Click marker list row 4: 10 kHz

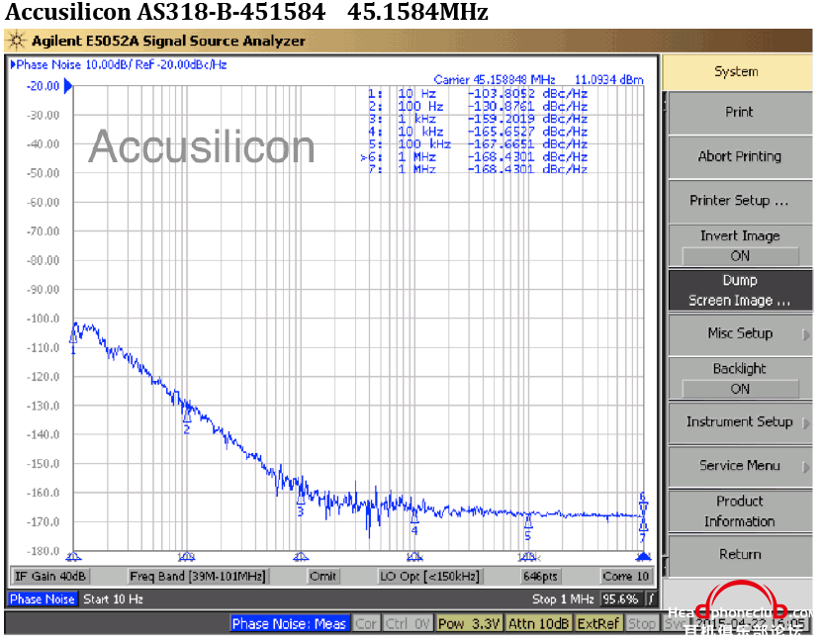pyautogui.click(x=477, y=132)
